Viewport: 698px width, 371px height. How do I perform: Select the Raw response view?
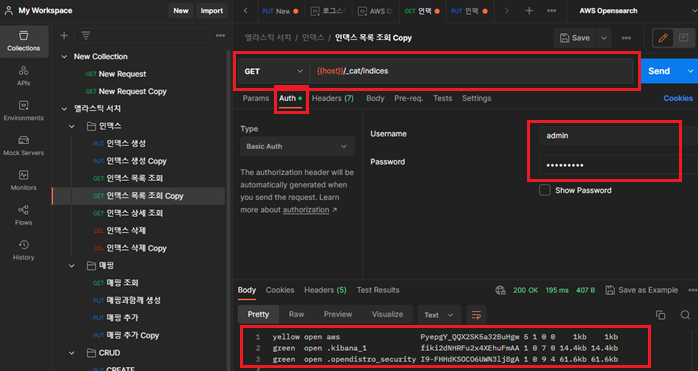point(296,314)
